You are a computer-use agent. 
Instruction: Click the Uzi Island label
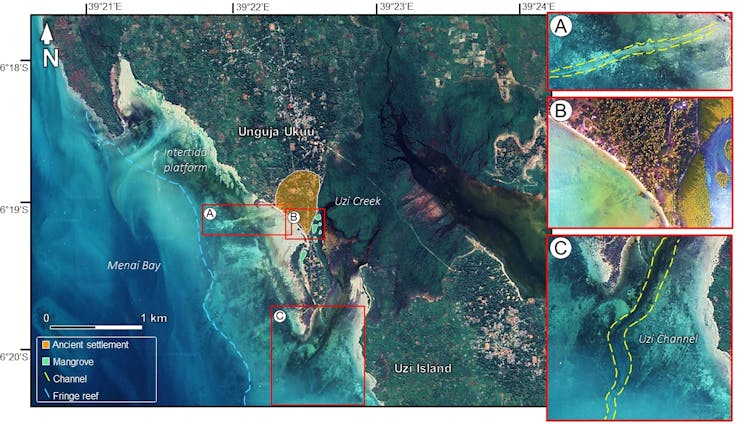click(x=420, y=368)
